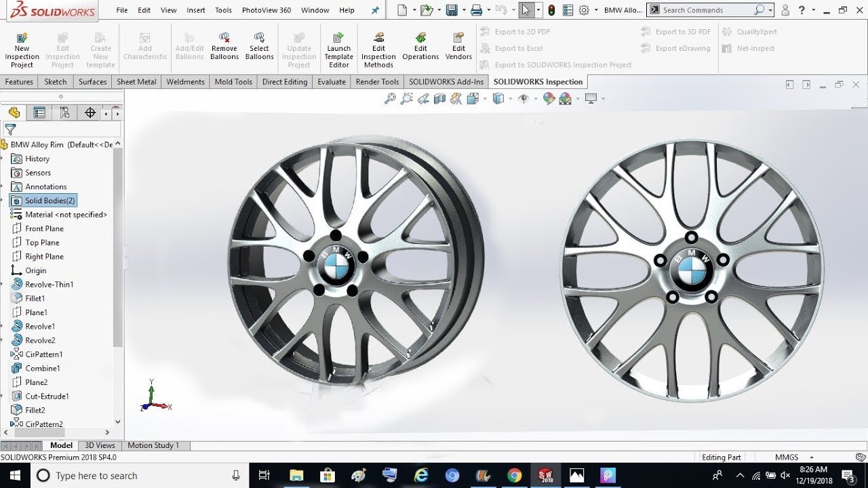Image resolution: width=868 pixels, height=488 pixels.
Task: Click File Properties list icon
Action: coord(568,10)
